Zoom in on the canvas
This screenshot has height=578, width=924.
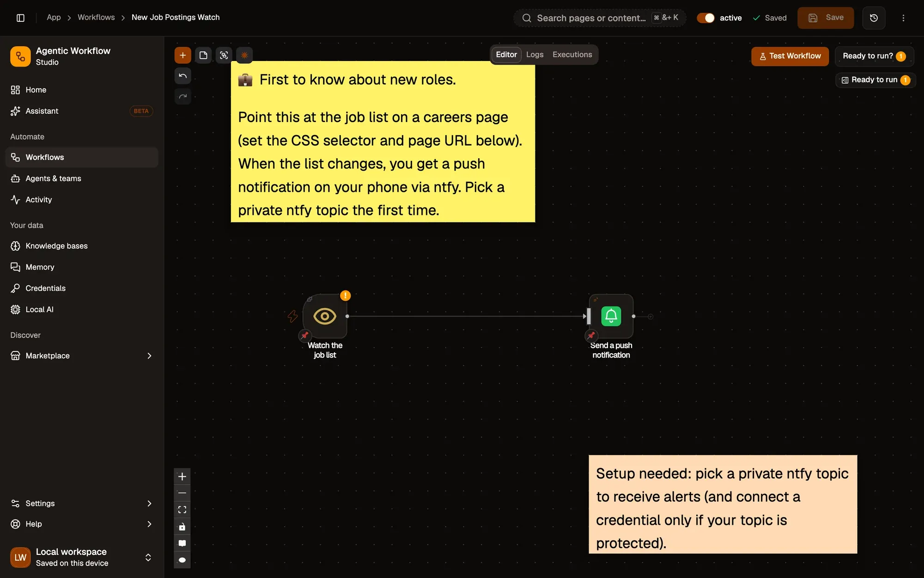182,476
